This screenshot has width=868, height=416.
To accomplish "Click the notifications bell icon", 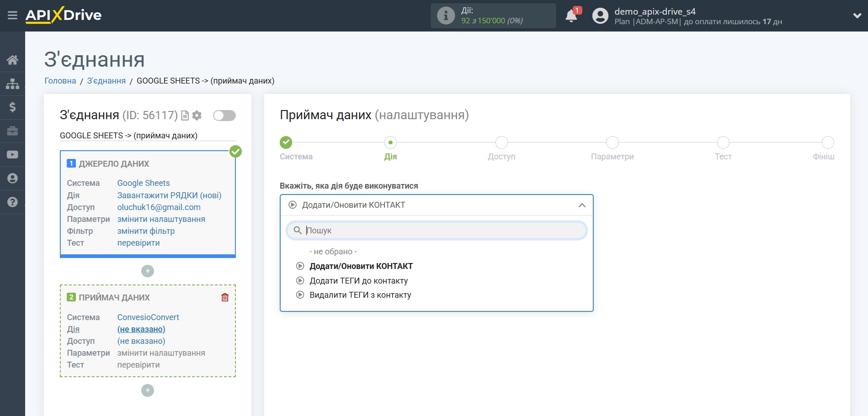I will [x=571, y=16].
